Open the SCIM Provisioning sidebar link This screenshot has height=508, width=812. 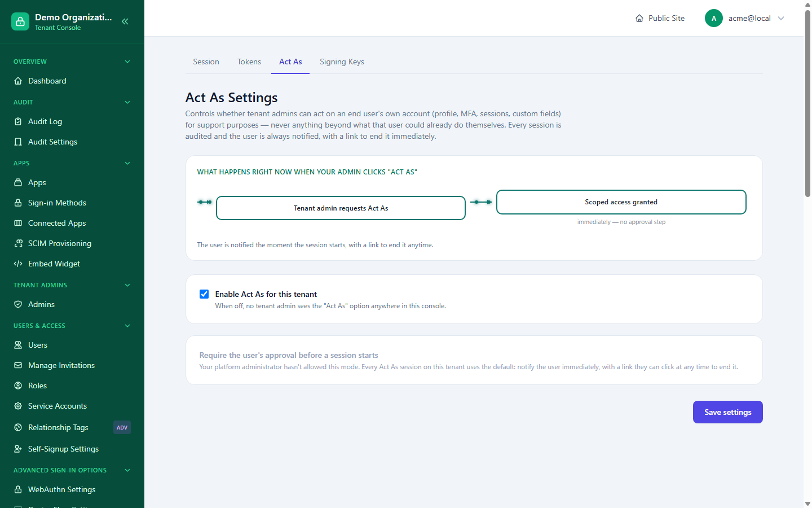(72, 243)
